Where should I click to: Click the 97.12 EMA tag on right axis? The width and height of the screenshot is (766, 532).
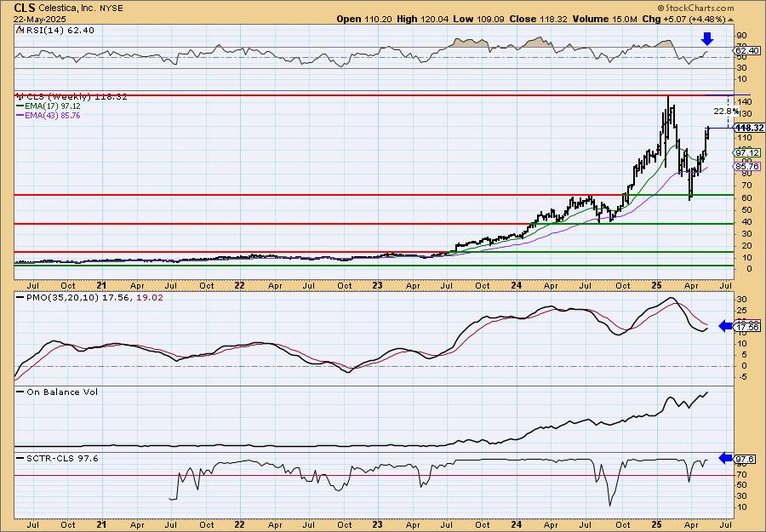click(x=747, y=153)
